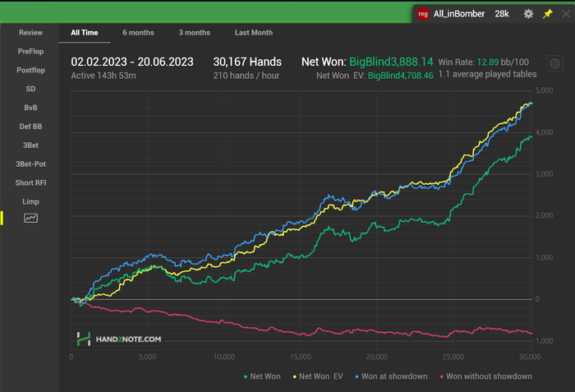Open the Review section in sidebar
This screenshot has height=392, width=575.
point(31,33)
